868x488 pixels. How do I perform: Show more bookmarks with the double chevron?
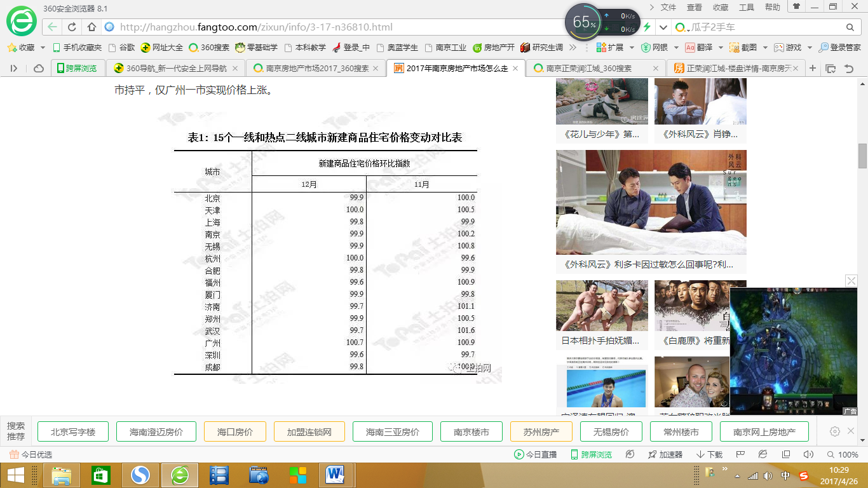(573, 48)
